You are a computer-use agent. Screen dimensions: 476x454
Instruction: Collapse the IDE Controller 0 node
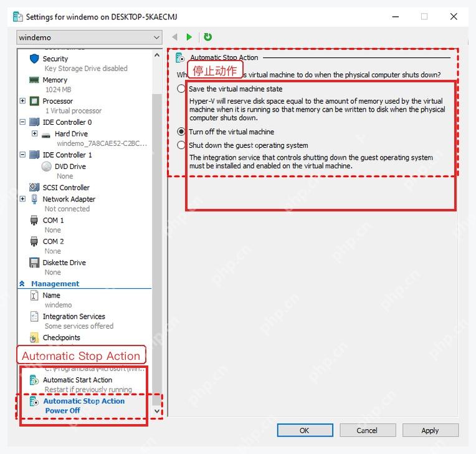click(22, 122)
